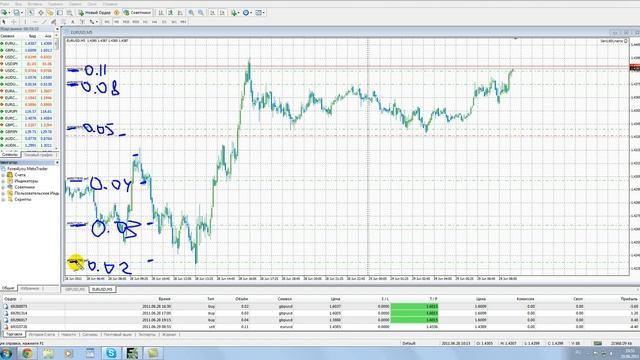
Task: Select GBPU row in Market Watch
Action: [27, 50]
